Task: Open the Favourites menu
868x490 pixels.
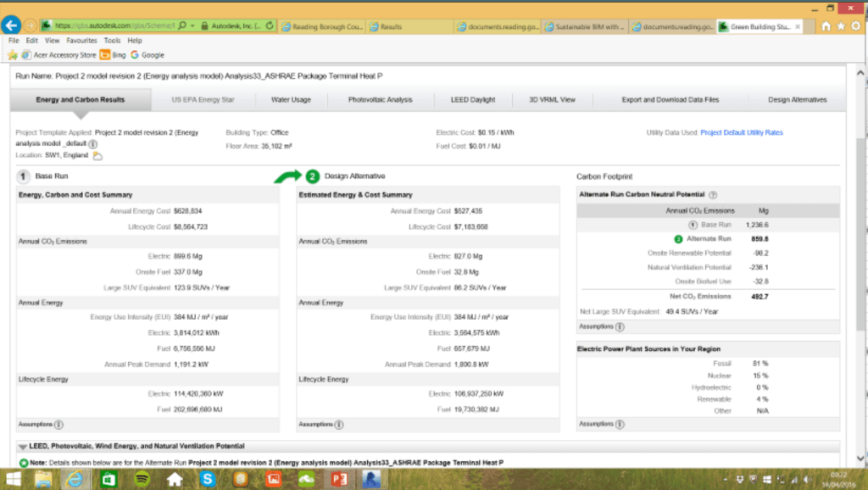Action: 81,41
